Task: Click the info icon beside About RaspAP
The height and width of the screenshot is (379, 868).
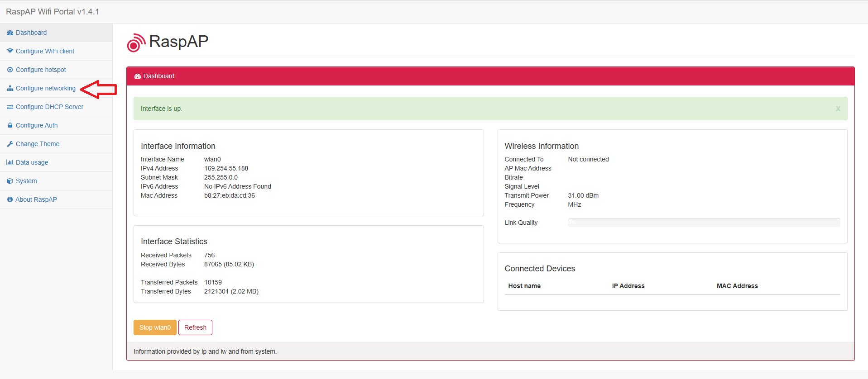Action: point(10,199)
